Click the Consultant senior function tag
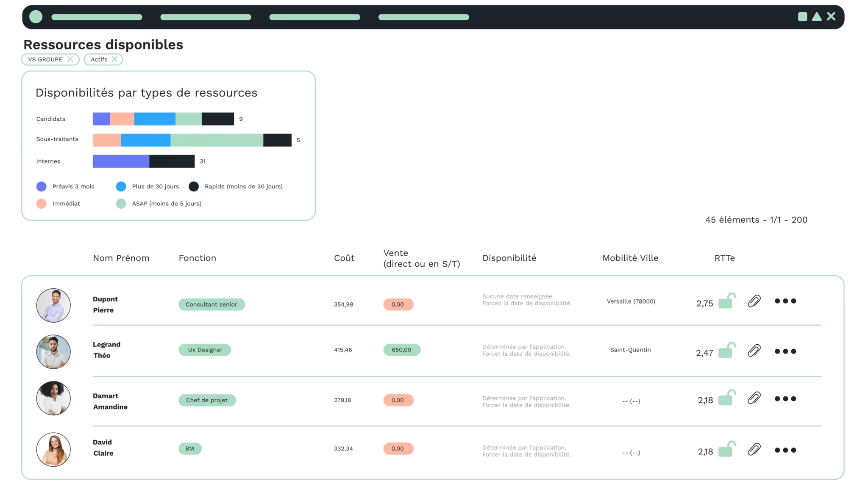This screenshot has height=495, width=868. pyautogui.click(x=211, y=304)
